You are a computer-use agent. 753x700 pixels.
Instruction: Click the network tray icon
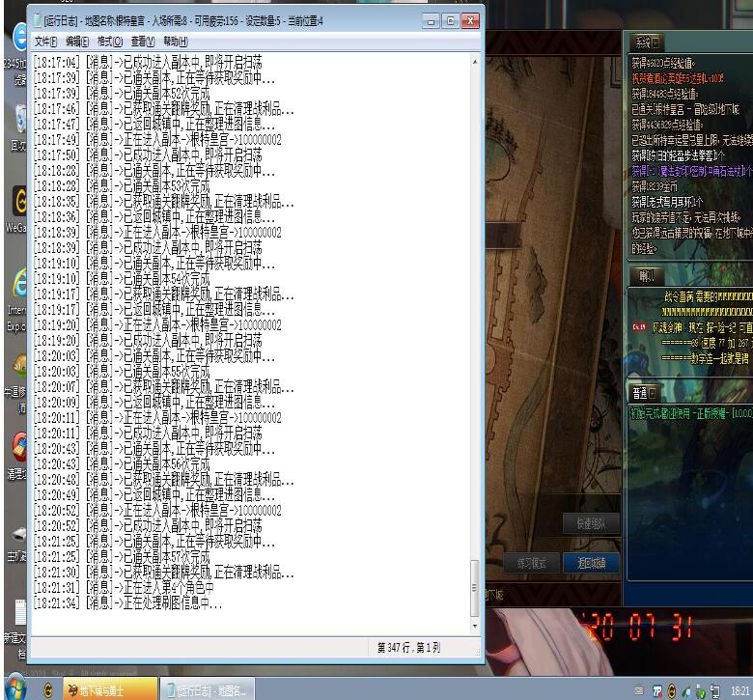click(715, 691)
